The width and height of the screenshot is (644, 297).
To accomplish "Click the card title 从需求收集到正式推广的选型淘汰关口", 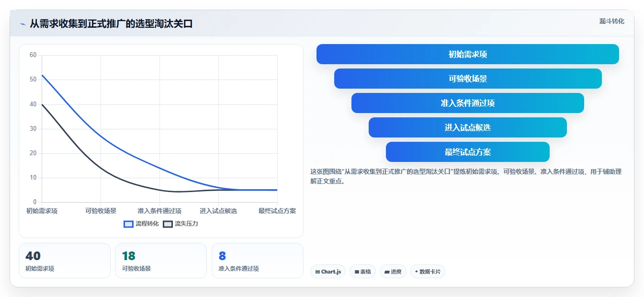I will [x=111, y=24].
